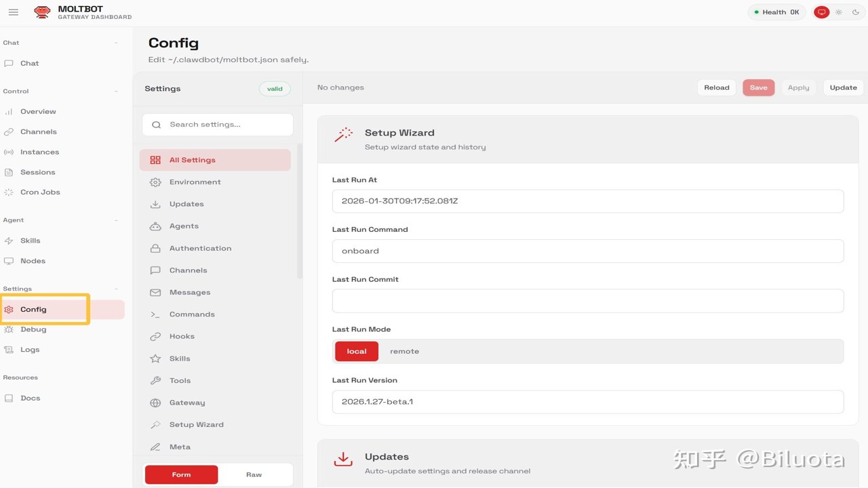Click the Updates download icon in settings list
Screen dimensions: 868x488
pyautogui.click(x=155, y=204)
